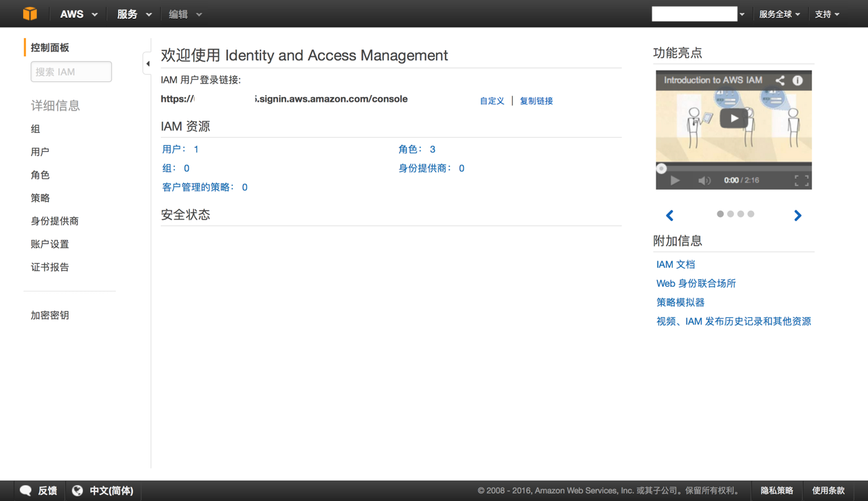Click the video share icon

780,80
